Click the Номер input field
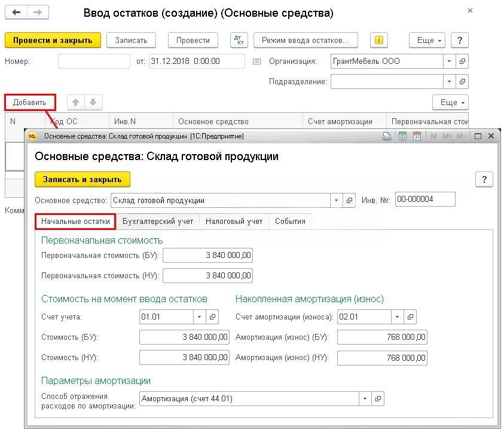 [94, 61]
